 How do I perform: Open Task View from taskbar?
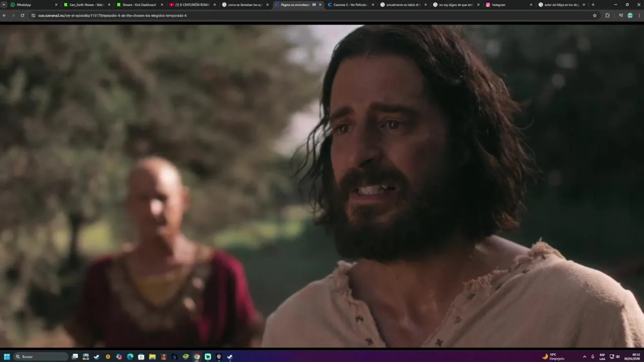point(75,356)
